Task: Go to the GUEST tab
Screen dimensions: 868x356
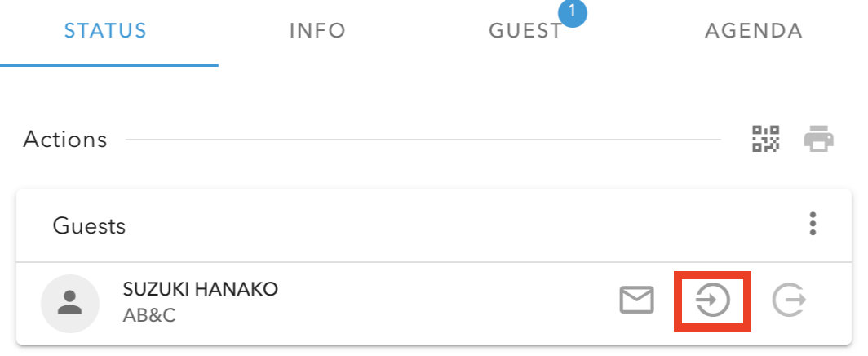Action: click(525, 30)
